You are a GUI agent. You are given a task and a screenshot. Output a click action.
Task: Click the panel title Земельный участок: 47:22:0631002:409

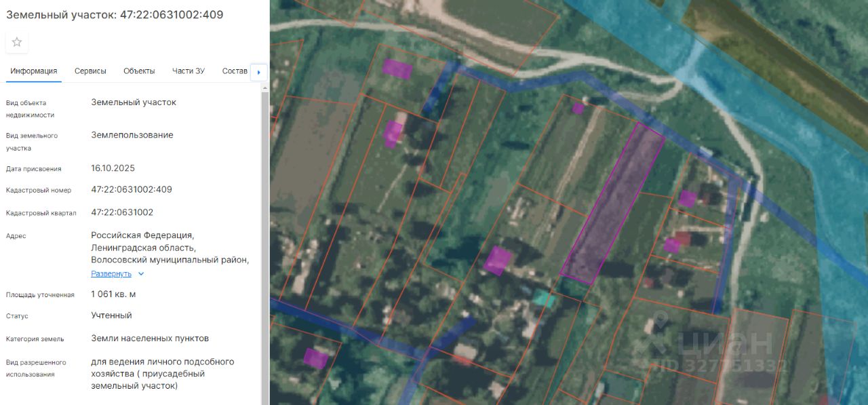[x=115, y=14]
